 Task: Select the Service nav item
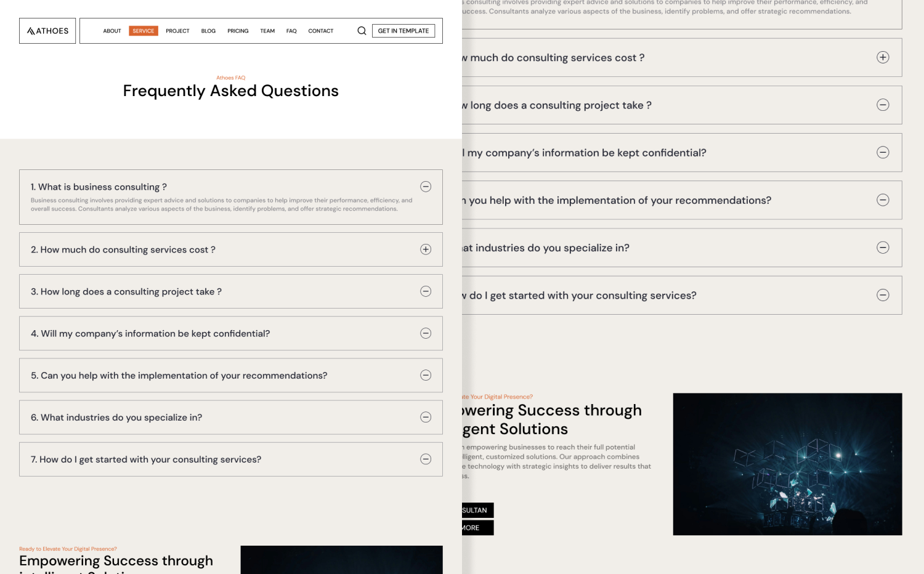click(x=144, y=31)
